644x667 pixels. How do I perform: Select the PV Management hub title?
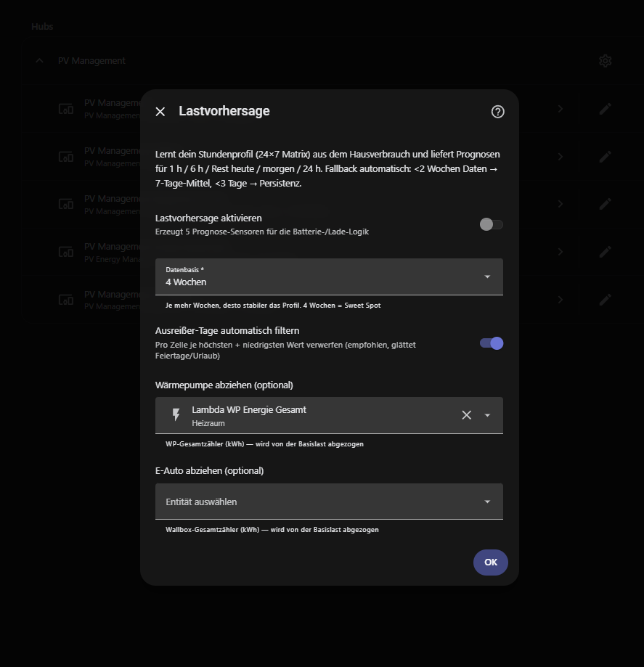(91, 61)
